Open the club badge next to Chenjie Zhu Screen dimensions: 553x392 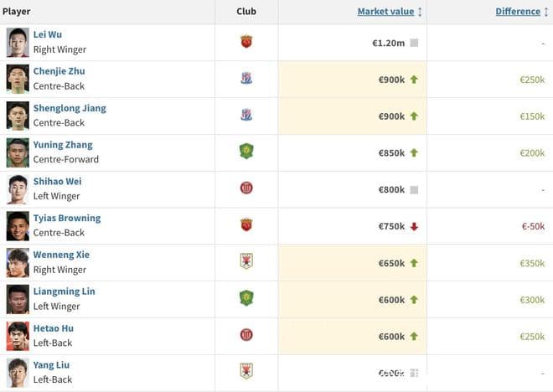coord(246,78)
